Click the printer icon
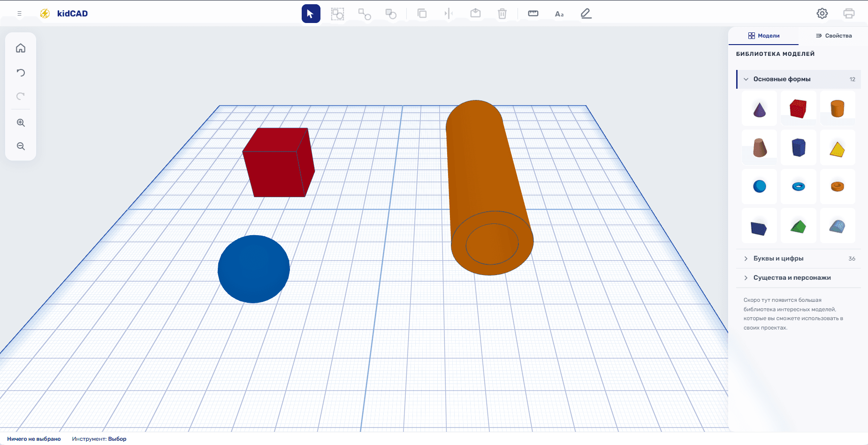The width and height of the screenshot is (868, 445). click(849, 14)
